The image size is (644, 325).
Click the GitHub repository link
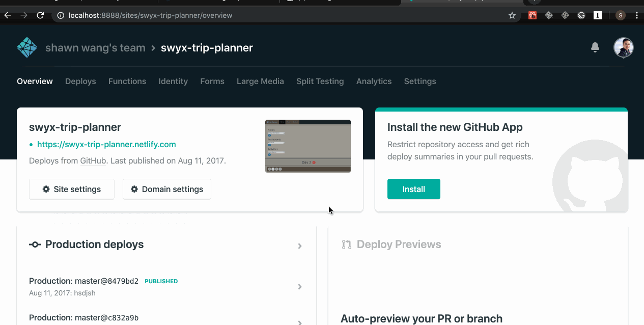coord(93,160)
